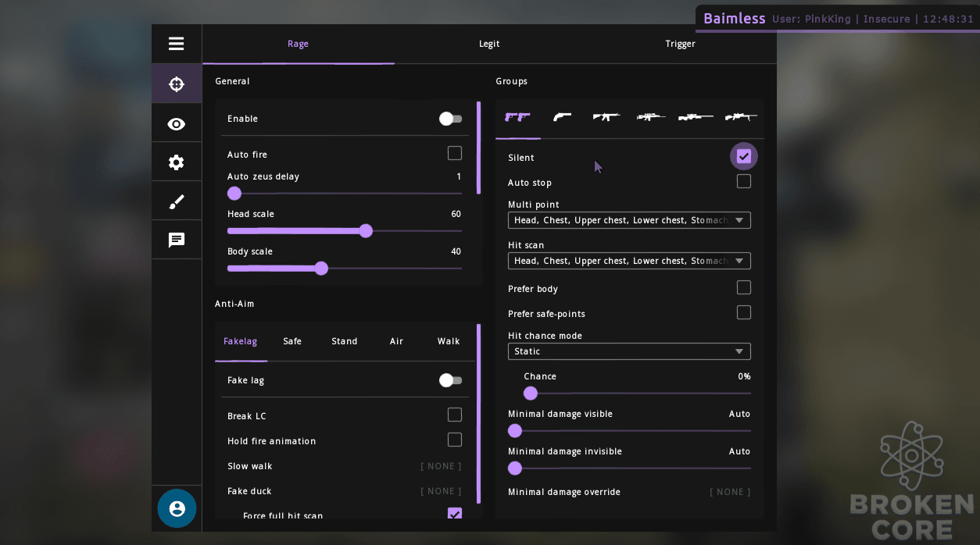The height and width of the screenshot is (545, 980).
Task: Open the eye visuals sidebar icon
Action: point(176,124)
